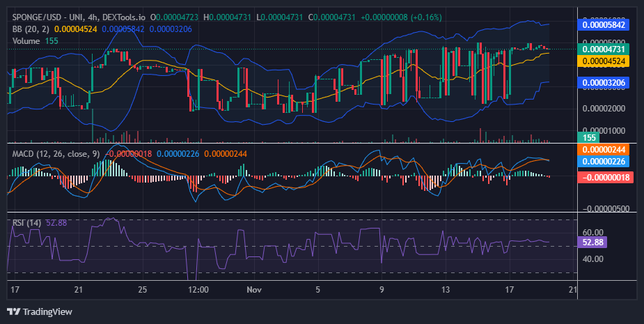Image resolution: width=644 pixels, height=324 pixels.
Task: Click the 12:00 time axis label
Action: tap(198, 290)
